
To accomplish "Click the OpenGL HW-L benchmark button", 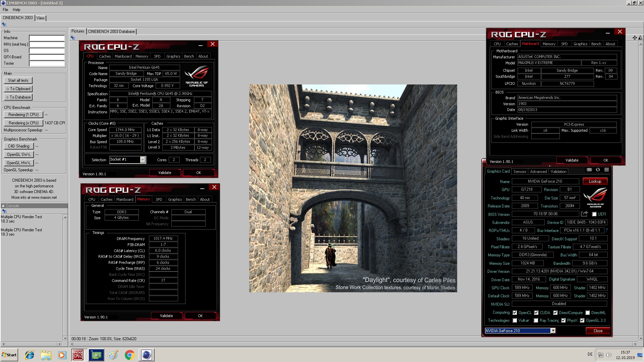I will tap(19, 163).
